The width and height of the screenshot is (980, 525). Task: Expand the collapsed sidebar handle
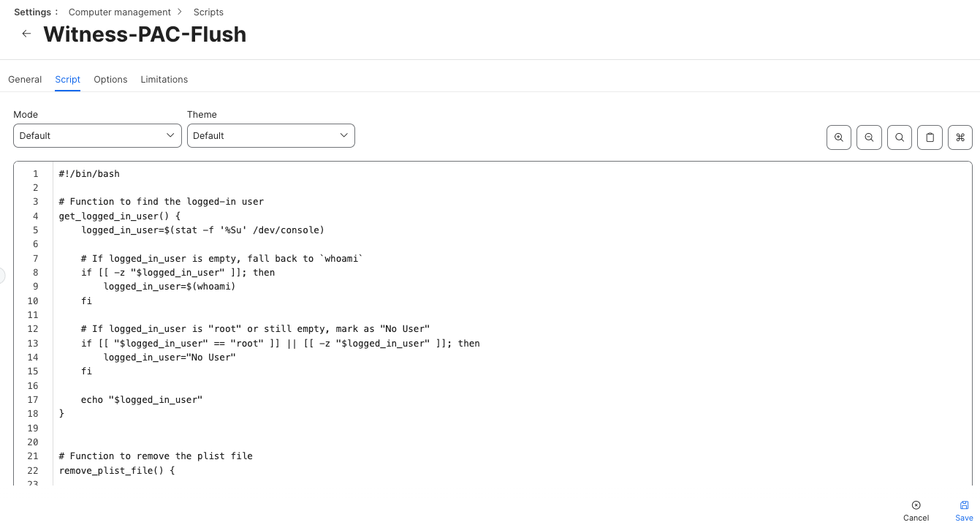click(x=2, y=276)
